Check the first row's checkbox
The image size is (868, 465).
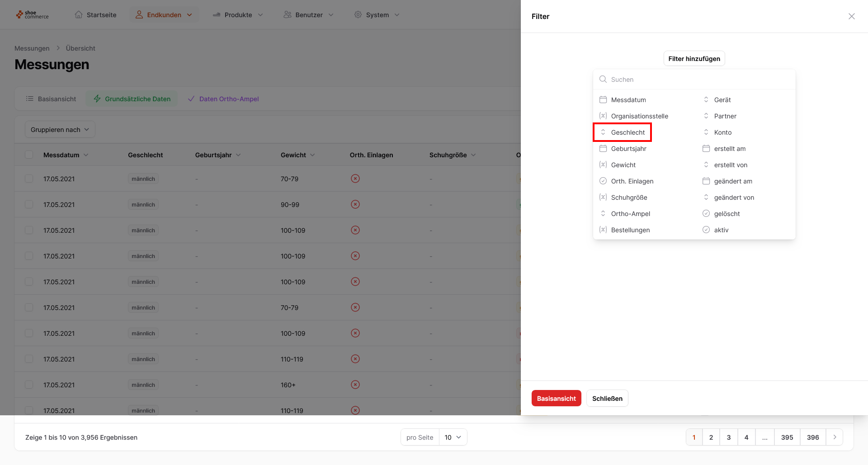(29, 179)
